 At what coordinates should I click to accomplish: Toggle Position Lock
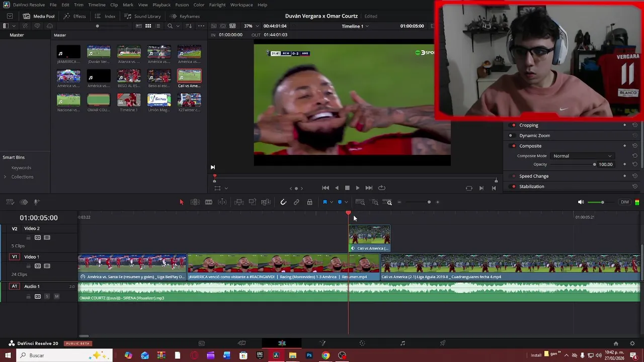pos(309,202)
